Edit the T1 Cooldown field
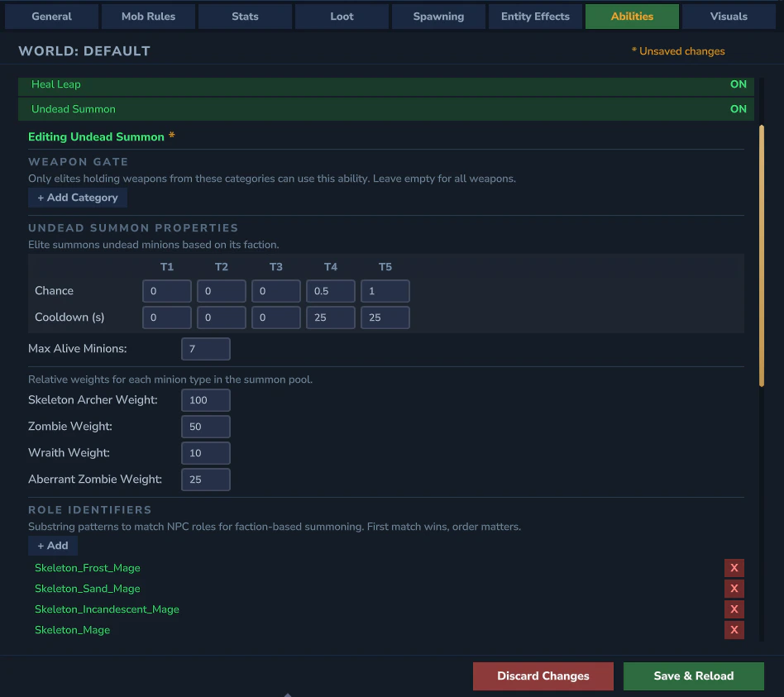 point(167,317)
